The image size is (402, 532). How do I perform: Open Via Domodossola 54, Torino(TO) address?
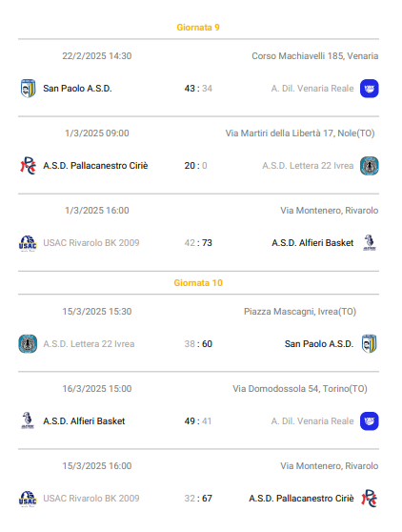tap(300, 389)
